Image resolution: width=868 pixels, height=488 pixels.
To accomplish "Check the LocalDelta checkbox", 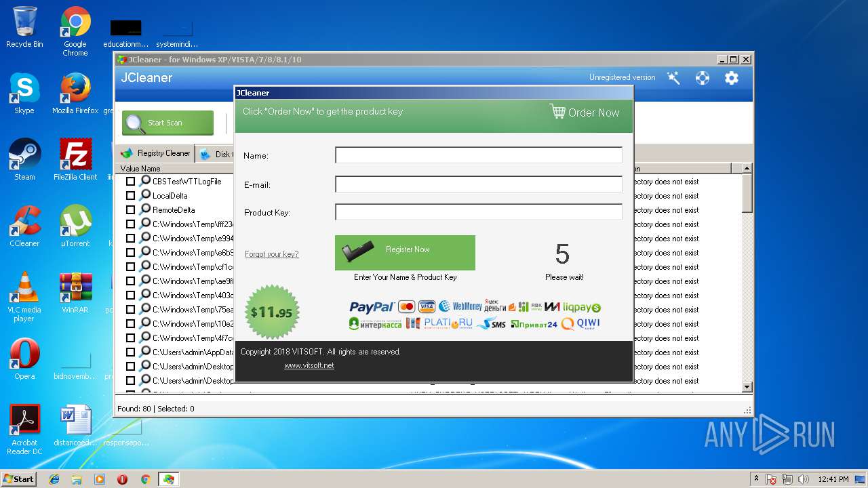I will pyautogui.click(x=130, y=196).
